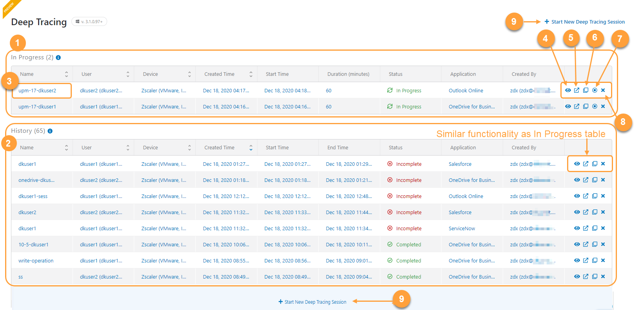Click the User column header in History table
644x310 pixels.
click(x=87, y=148)
